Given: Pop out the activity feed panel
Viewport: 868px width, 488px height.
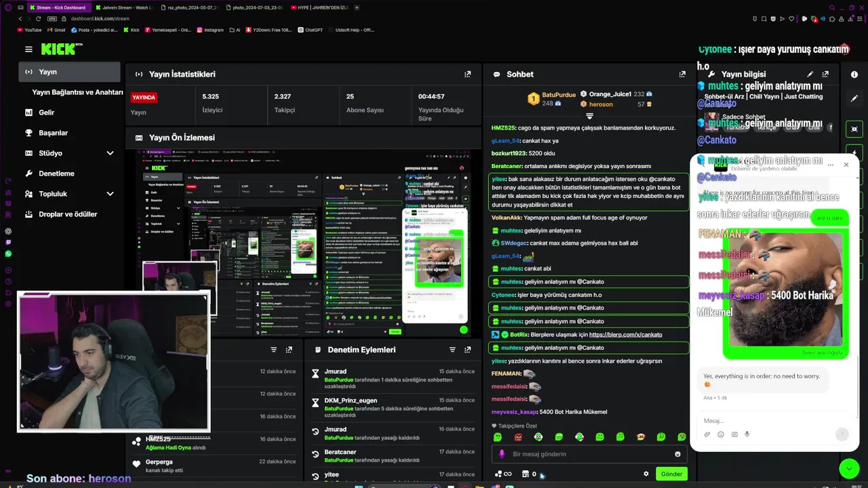Looking at the screenshot, I should (289, 350).
